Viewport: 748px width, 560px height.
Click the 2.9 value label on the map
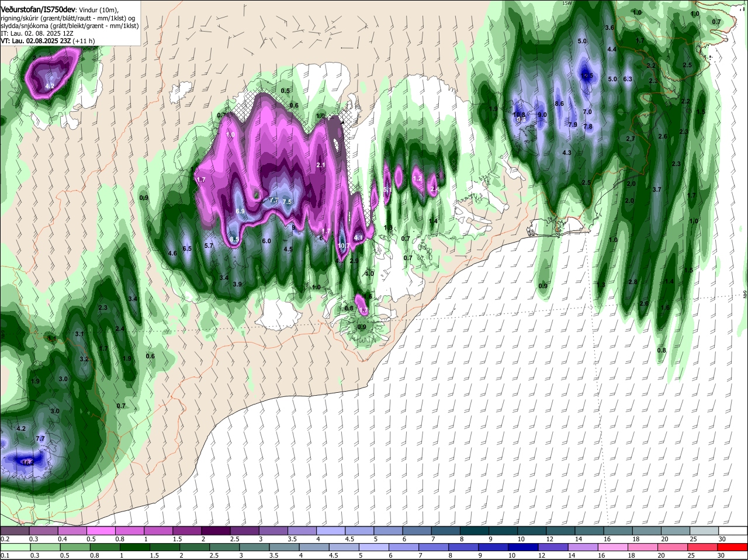pyautogui.click(x=354, y=261)
